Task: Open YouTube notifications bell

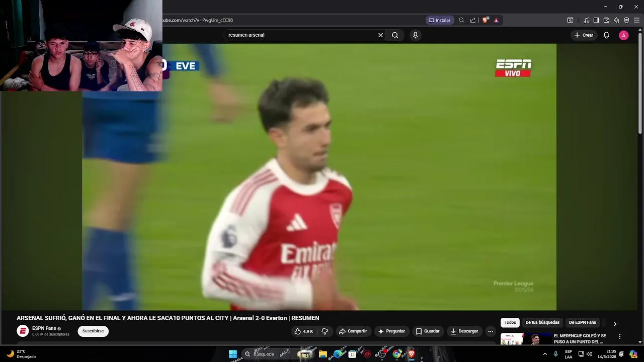Action: pyautogui.click(x=606, y=35)
